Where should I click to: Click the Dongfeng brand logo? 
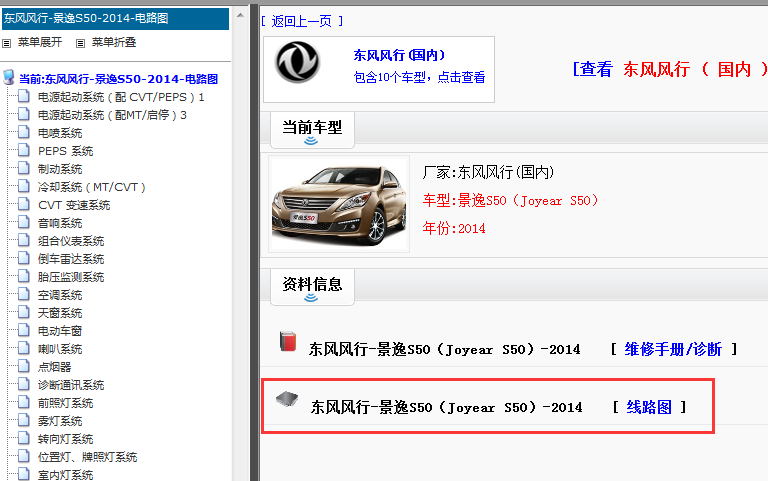[297, 62]
